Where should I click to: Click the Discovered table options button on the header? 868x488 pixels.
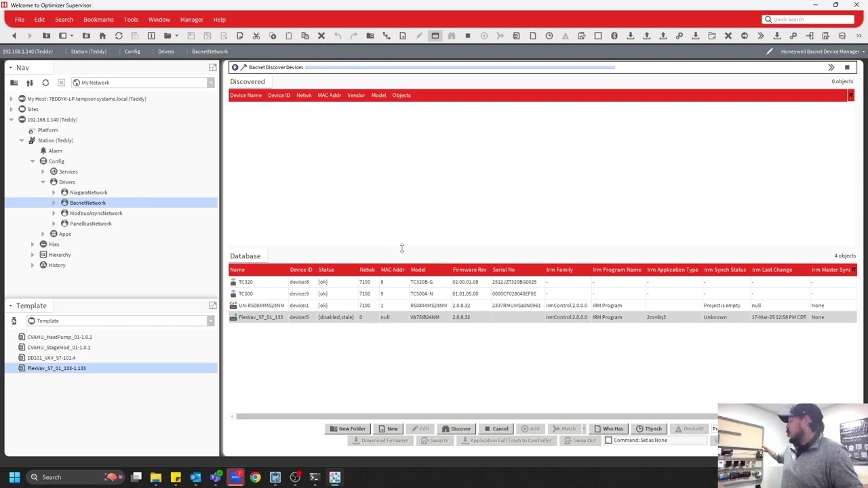(851, 96)
